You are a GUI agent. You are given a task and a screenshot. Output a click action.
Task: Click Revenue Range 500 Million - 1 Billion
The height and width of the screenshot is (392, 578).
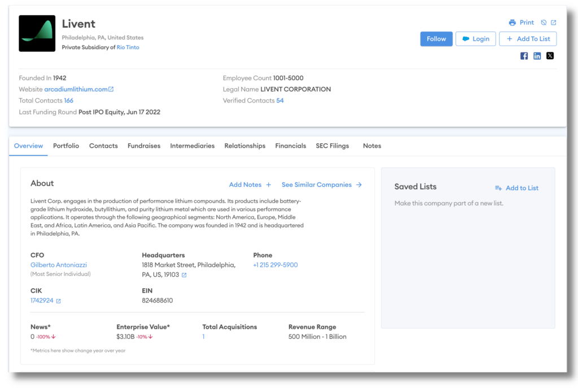tap(317, 337)
